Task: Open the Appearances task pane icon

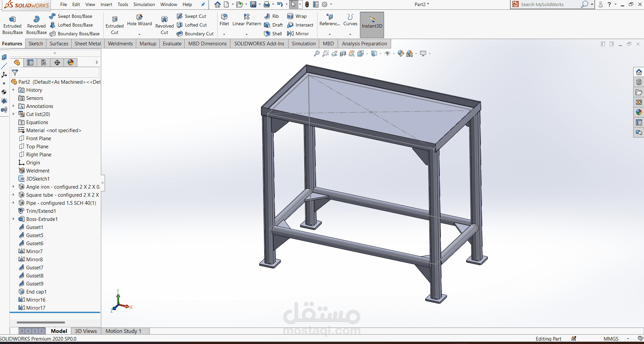Action: [x=639, y=112]
